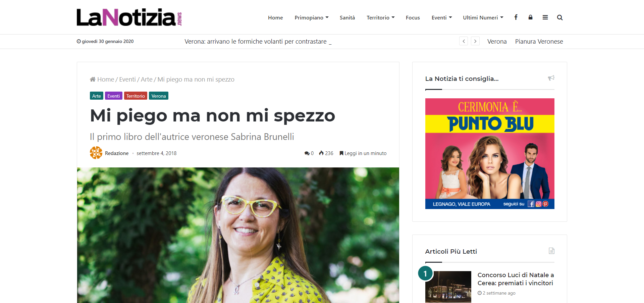The image size is (644, 303).
Task: Open Concorso Luci di Natale article
Action: pos(516,279)
